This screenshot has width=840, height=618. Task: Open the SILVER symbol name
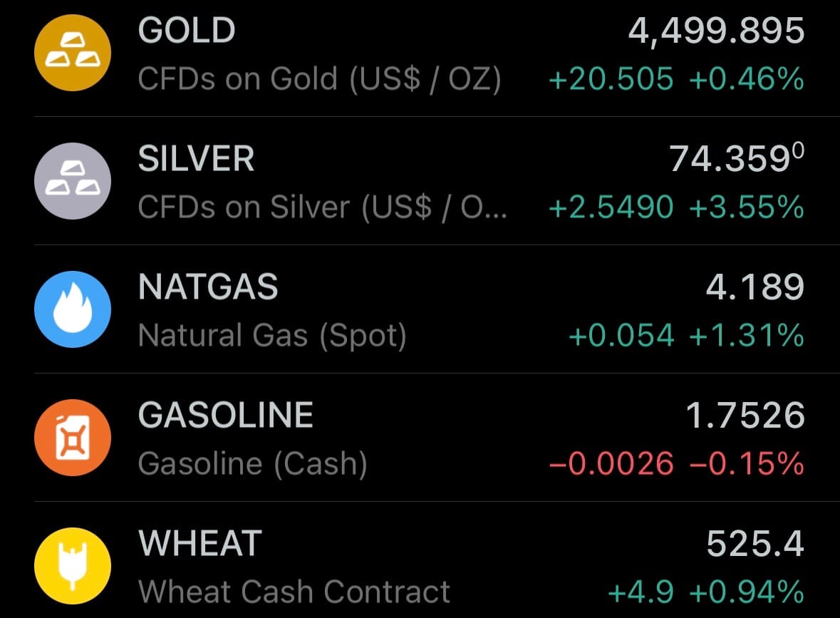196,159
